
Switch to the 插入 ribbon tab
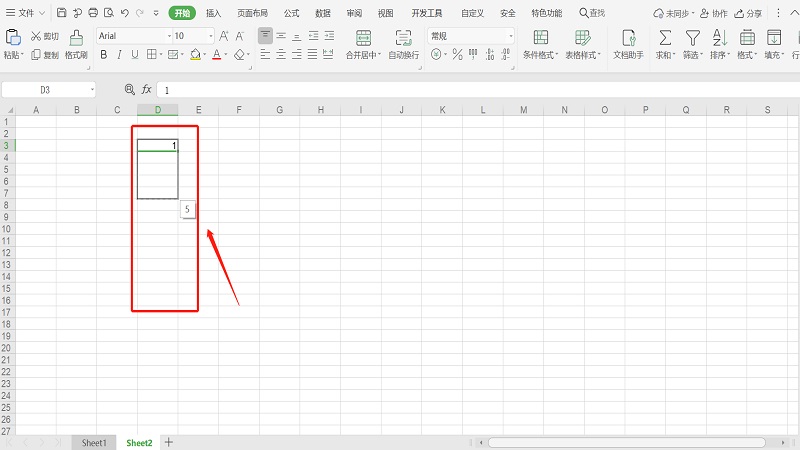tap(213, 13)
